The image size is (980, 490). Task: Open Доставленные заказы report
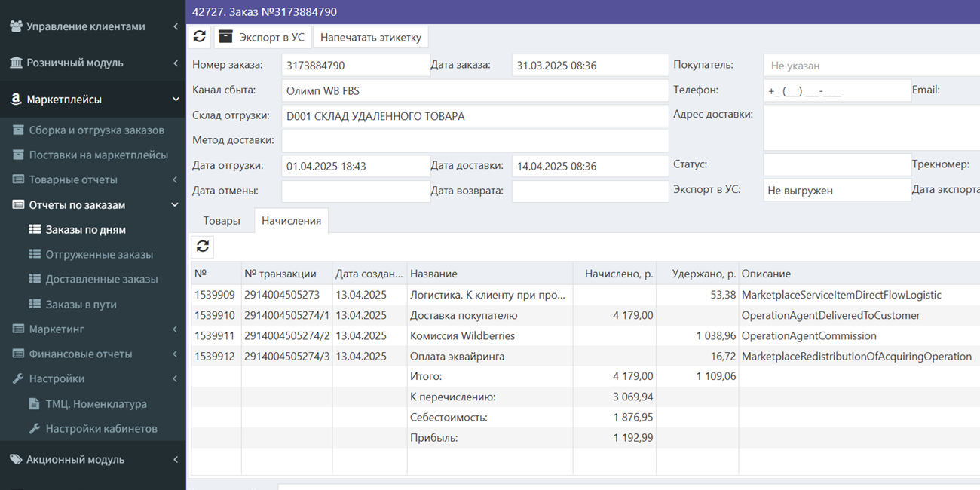[102, 279]
